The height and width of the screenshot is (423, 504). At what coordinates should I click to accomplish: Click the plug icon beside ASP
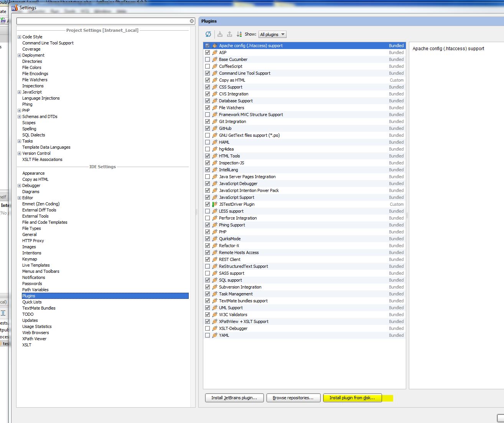tap(215, 52)
